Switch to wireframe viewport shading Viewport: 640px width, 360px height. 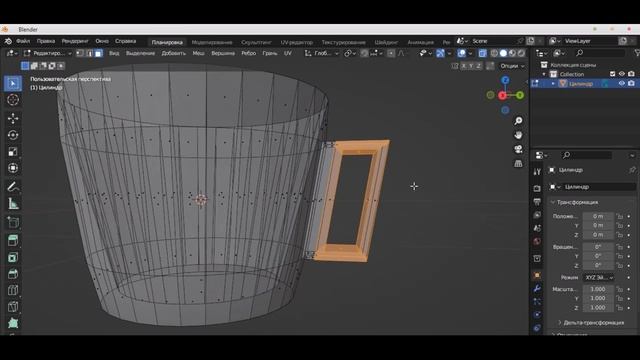pos(494,53)
